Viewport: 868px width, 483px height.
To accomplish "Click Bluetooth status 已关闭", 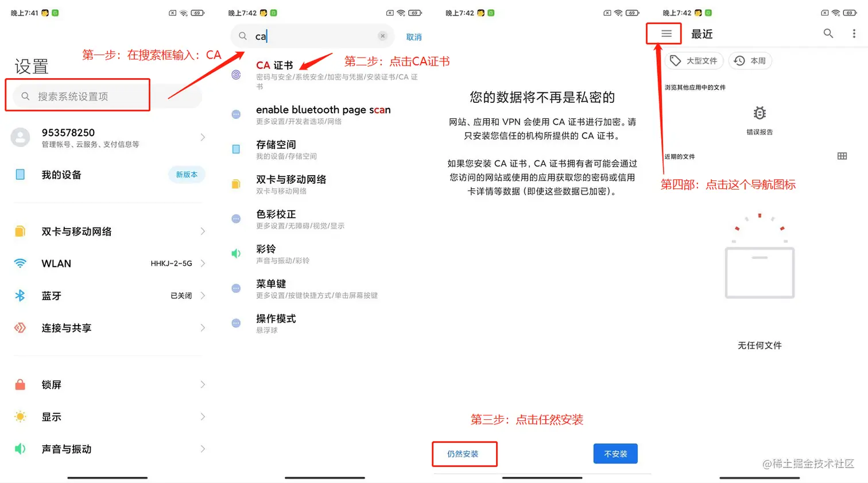I will point(181,296).
